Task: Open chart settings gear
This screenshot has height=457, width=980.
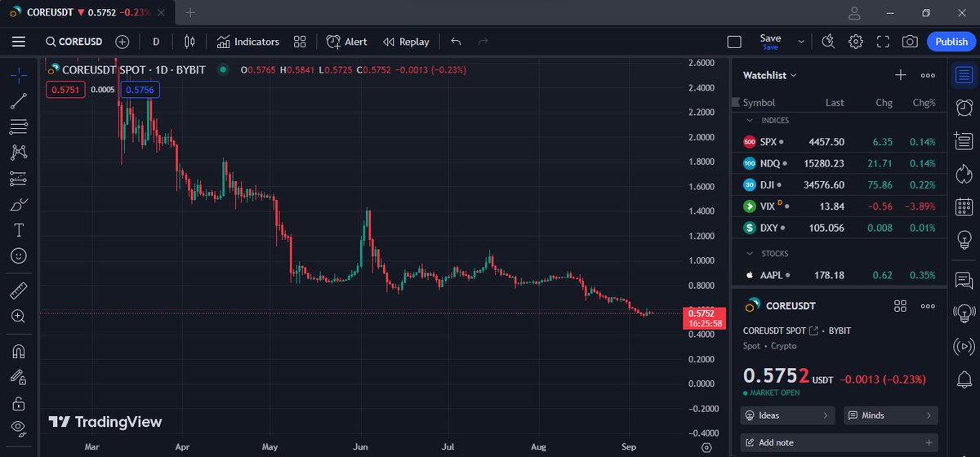Action: 856,42
